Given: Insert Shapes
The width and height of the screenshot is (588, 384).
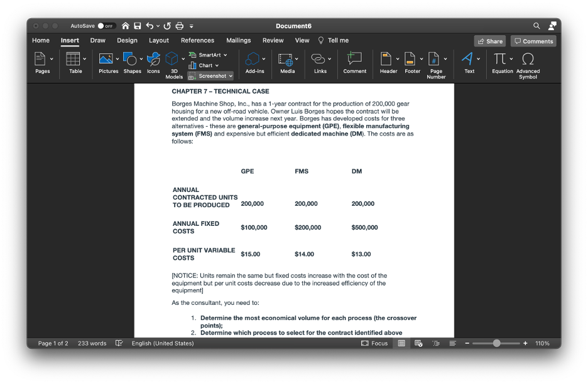Looking at the screenshot, I should (133, 63).
